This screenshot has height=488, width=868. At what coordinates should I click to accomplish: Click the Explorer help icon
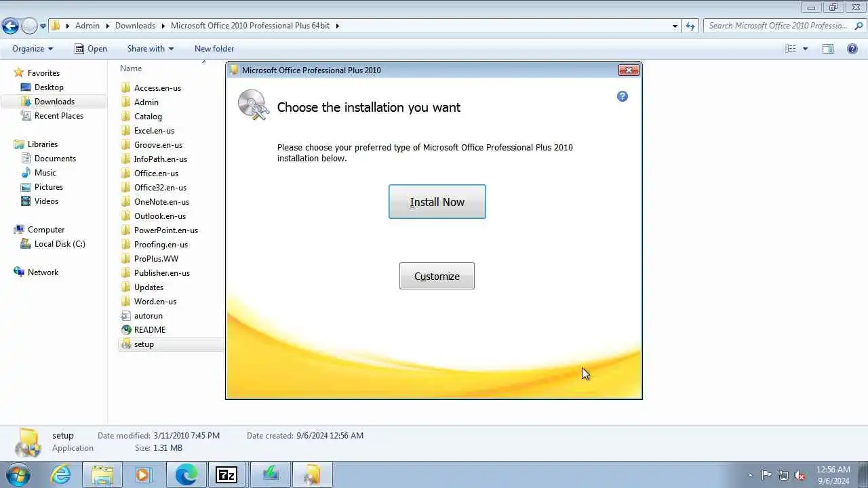(852, 49)
